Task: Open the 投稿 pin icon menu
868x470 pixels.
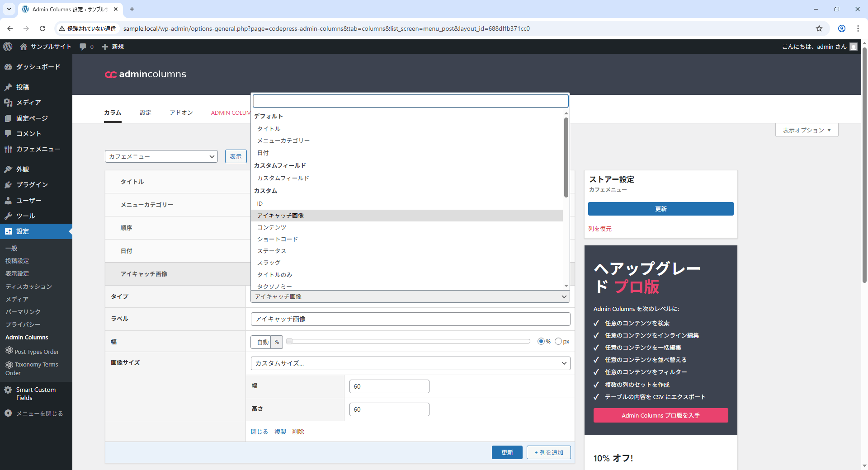Action: click(8, 87)
